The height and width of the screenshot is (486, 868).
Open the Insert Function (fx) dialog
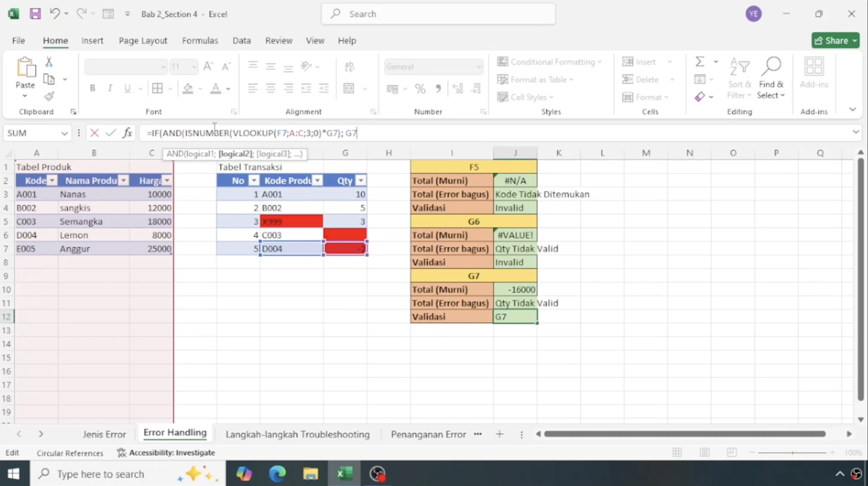127,132
